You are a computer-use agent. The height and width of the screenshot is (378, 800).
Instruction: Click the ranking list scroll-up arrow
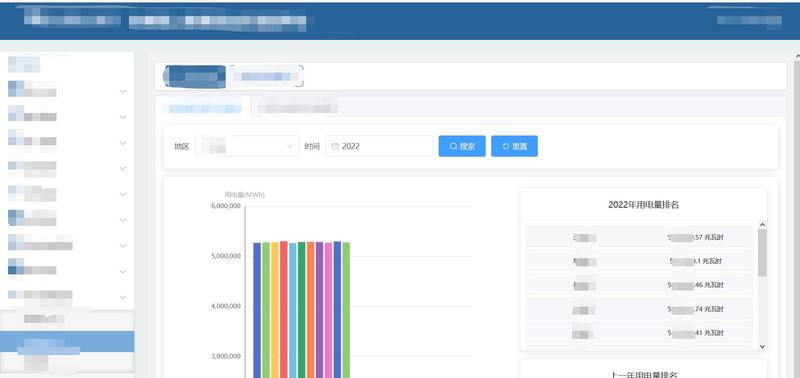(763, 224)
